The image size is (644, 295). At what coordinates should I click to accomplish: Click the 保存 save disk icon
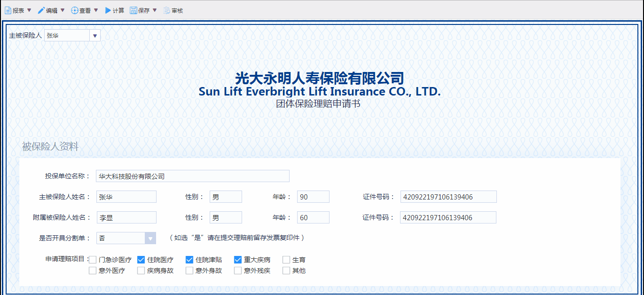134,10
